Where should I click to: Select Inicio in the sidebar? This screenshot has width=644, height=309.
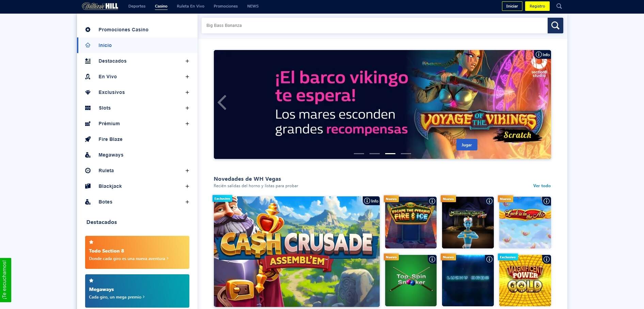tap(137, 45)
